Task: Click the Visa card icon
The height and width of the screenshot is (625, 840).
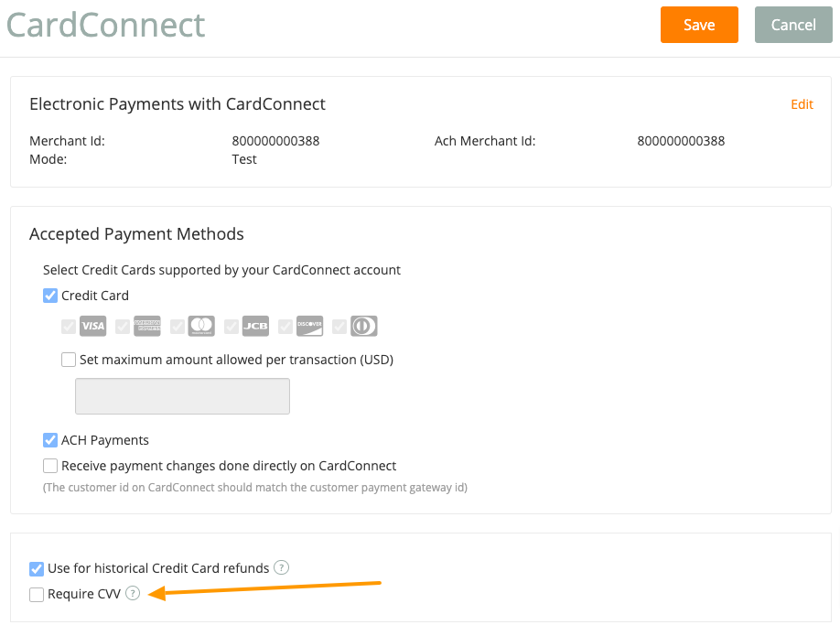Action: (x=92, y=326)
